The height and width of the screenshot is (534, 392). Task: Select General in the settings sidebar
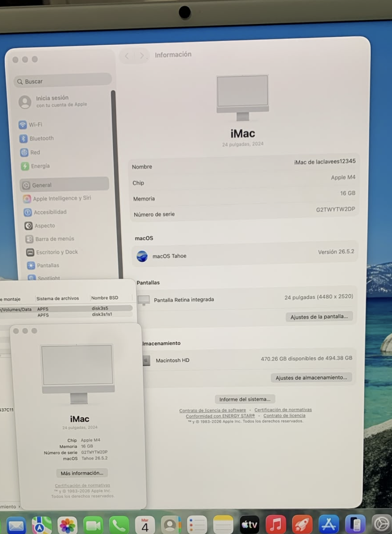[x=64, y=185]
